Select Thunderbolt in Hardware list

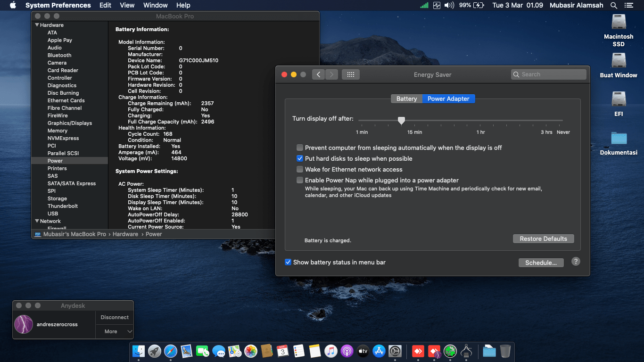[x=63, y=206]
